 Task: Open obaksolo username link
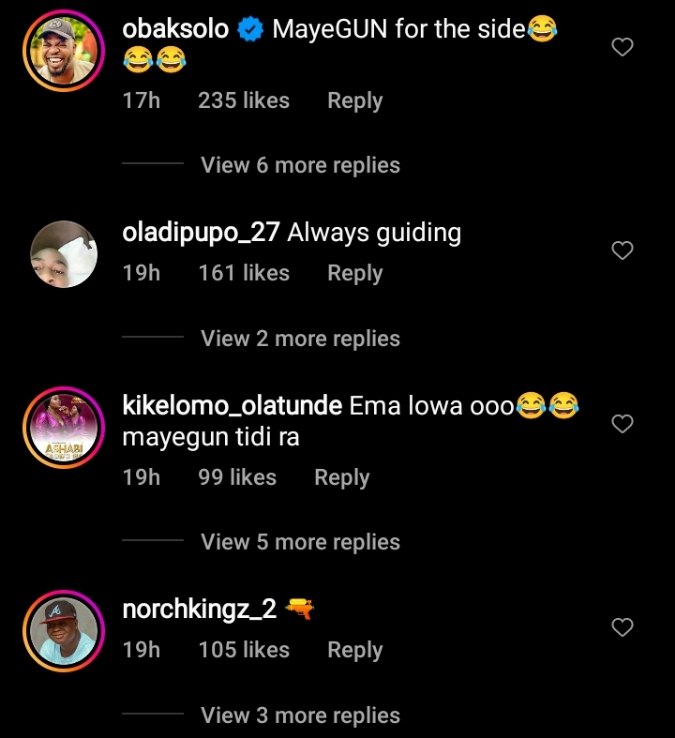[175, 30]
